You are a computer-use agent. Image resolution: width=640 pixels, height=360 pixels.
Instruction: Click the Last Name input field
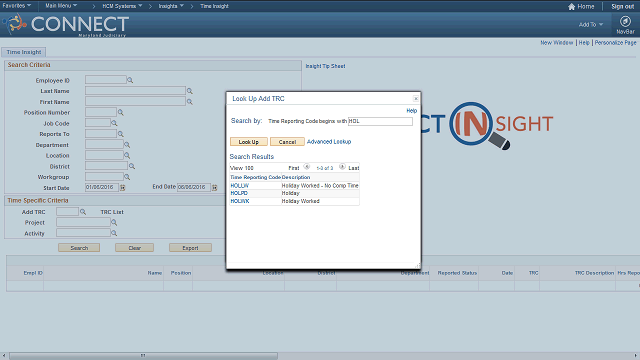click(x=135, y=91)
